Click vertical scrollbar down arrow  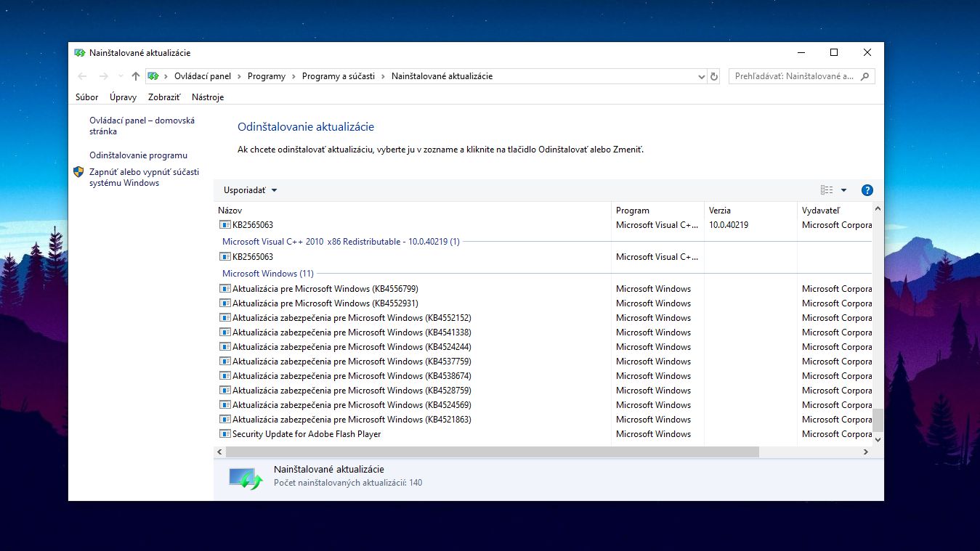tap(878, 440)
